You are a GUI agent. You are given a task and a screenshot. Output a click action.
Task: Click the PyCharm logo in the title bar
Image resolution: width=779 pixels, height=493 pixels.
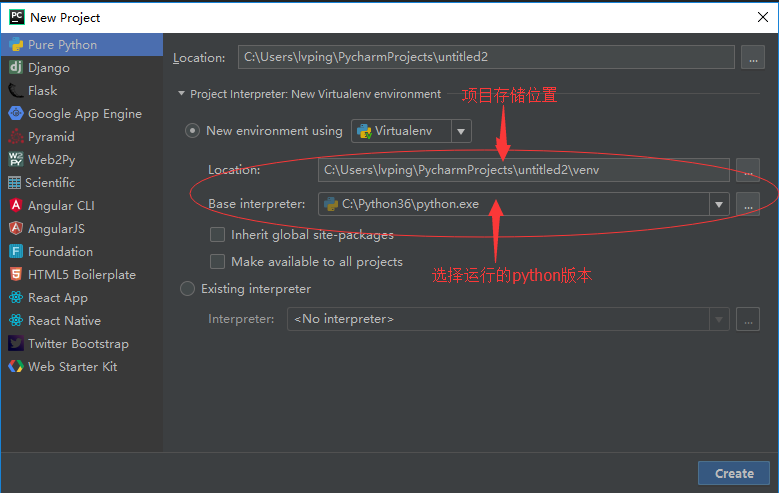[x=16, y=17]
